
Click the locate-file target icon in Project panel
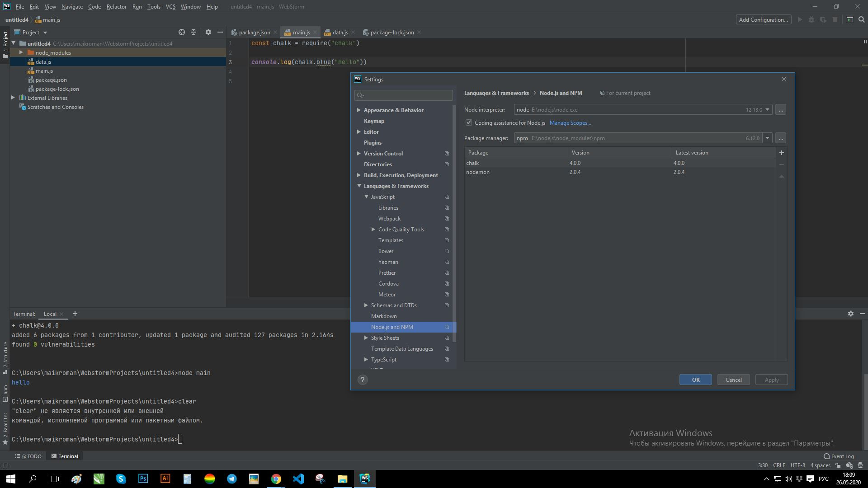182,32
